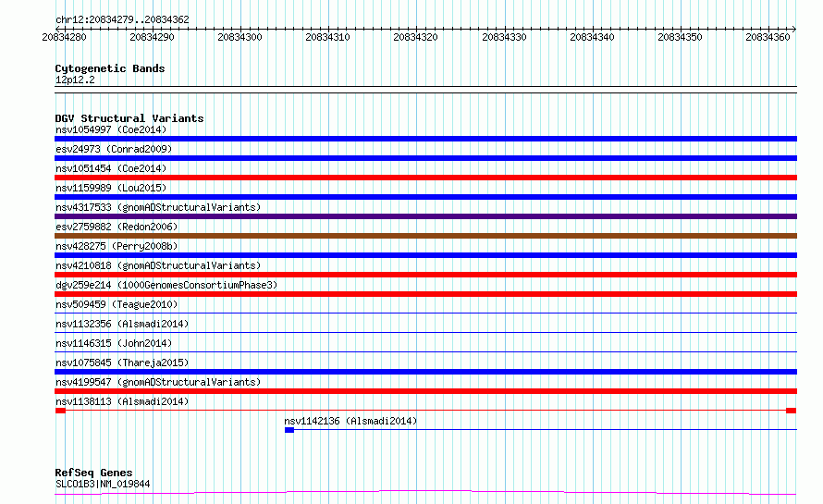Select nsv509459 (Teague2010) label
Image resolution: width=823 pixels, height=504 pixels.
[x=117, y=304]
